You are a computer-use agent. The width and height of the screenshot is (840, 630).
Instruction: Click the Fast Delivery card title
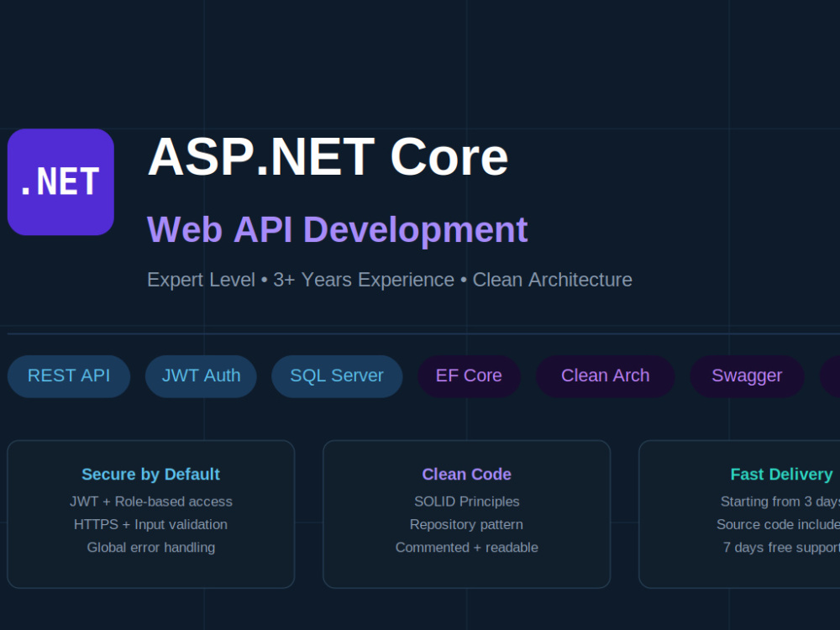781,474
